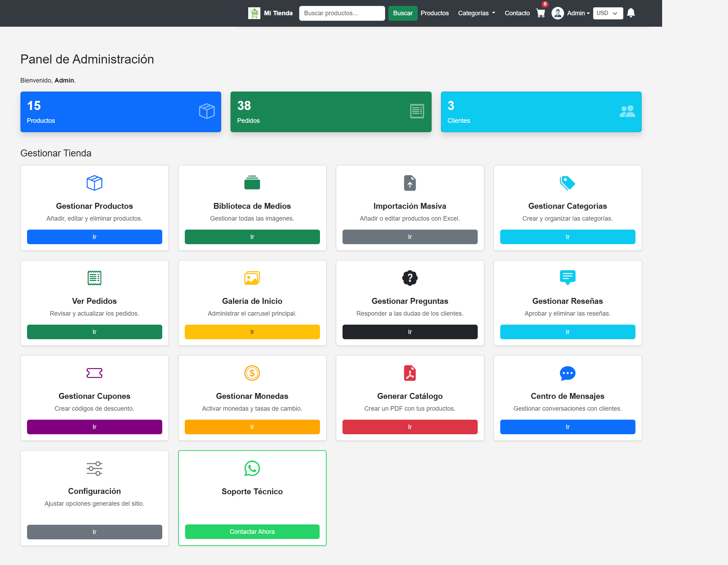Open the notifications bell

[x=631, y=13]
